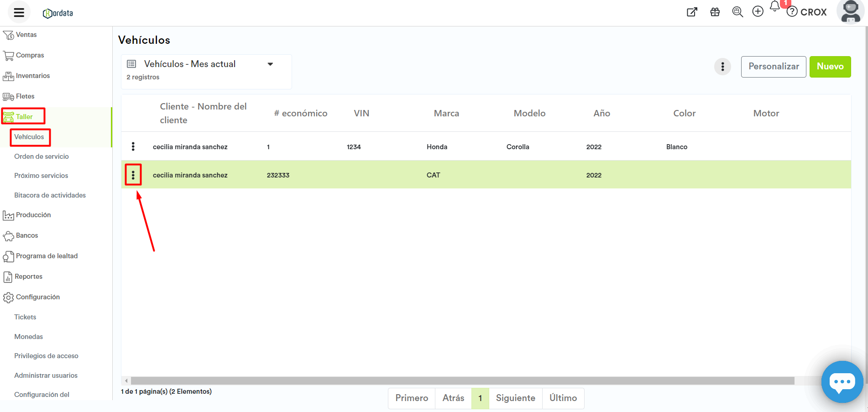Click the Personalizar button
This screenshot has height=412, width=868.
tap(774, 67)
